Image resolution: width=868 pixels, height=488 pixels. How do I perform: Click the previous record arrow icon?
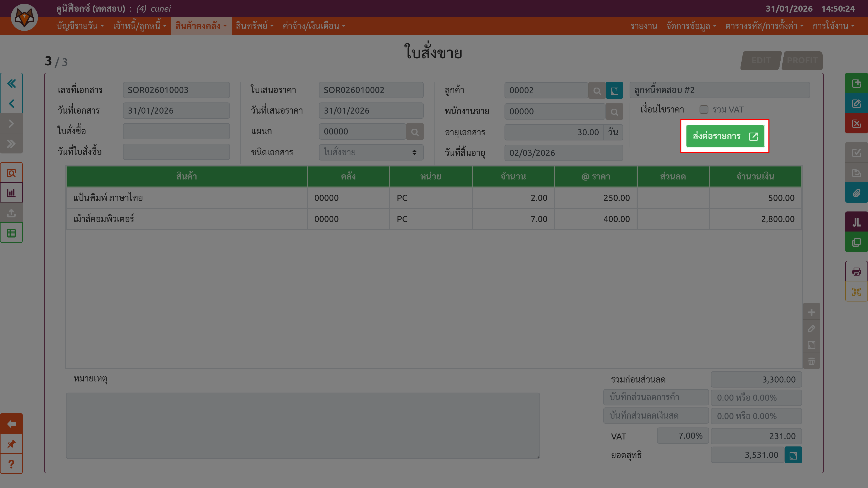coord(11,103)
